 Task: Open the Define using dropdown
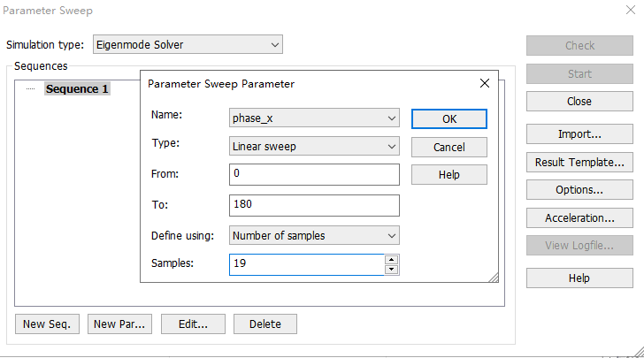click(314, 235)
